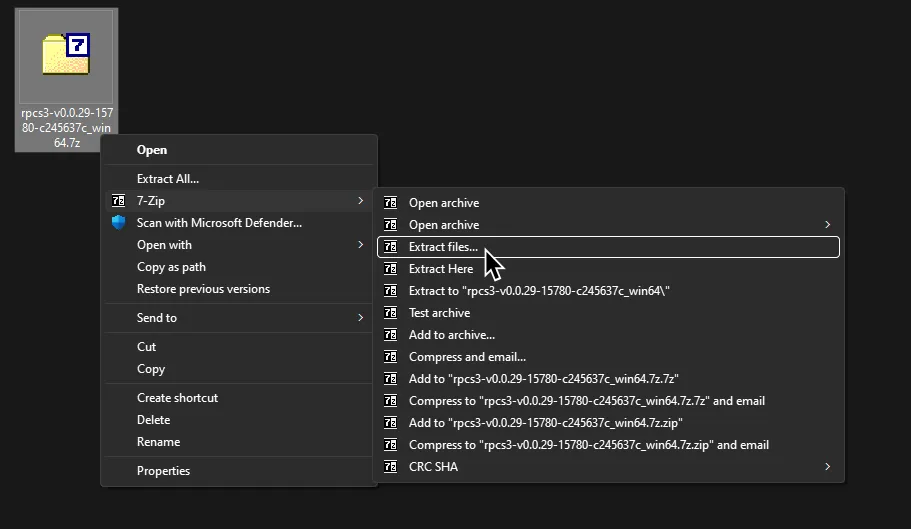Select Restore previous versions
911x529 pixels.
coord(238,289)
